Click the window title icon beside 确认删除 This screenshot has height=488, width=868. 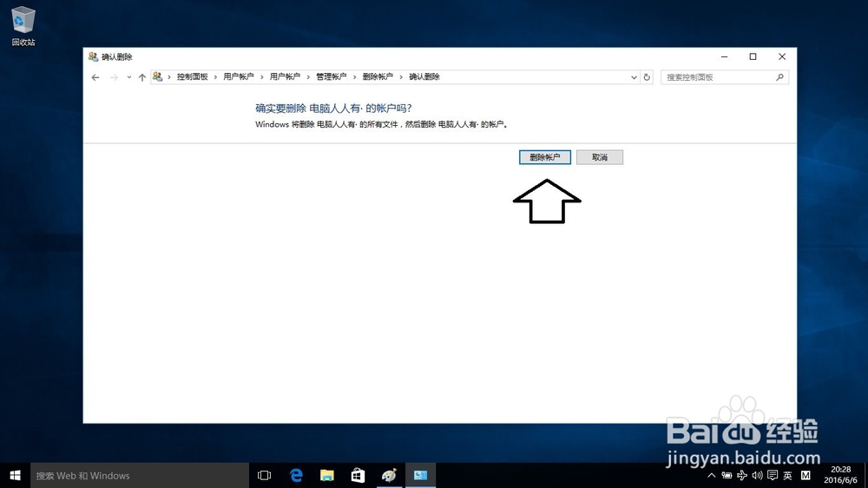pyautogui.click(x=93, y=56)
